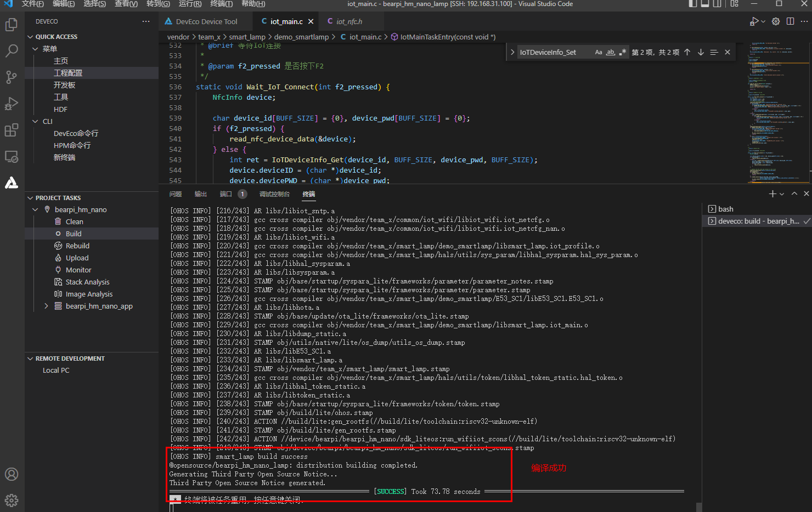
Task: Open run options dropdown arrow
Action: [763, 21]
